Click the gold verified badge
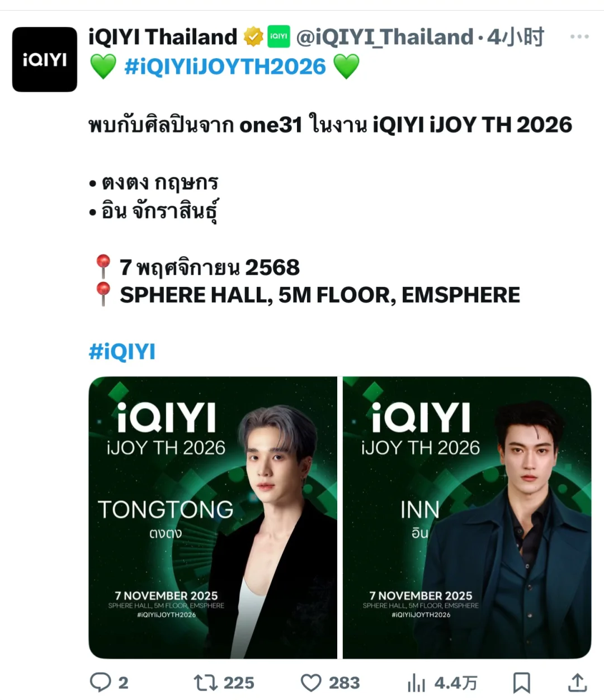Viewport: 604px width, 700px height. [x=253, y=37]
